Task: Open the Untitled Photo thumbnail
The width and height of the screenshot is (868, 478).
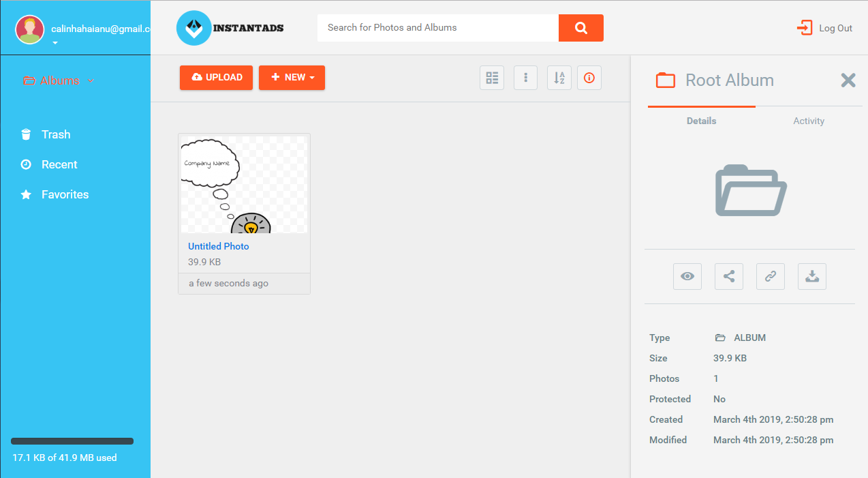Action: click(244, 185)
